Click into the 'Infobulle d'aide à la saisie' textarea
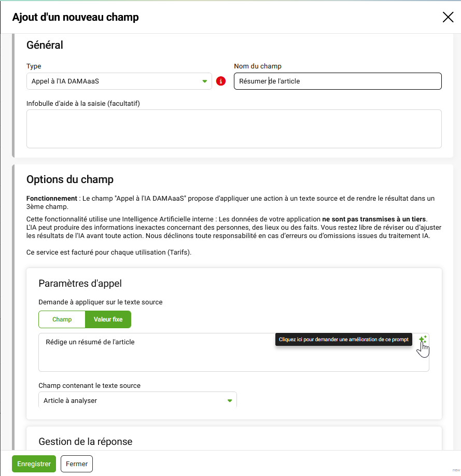 (x=234, y=129)
